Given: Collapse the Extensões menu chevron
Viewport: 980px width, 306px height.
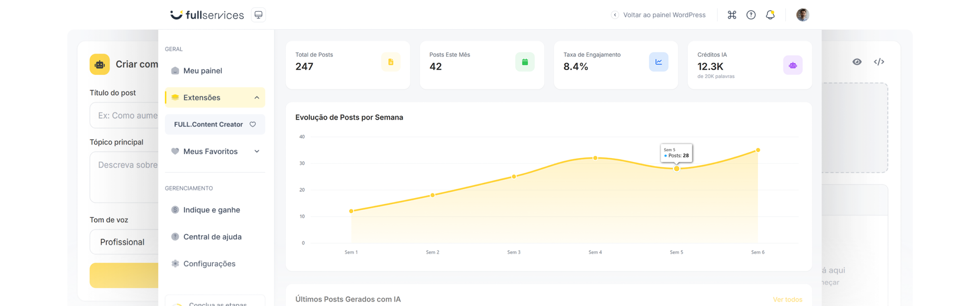Looking at the screenshot, I should [257, 97].
